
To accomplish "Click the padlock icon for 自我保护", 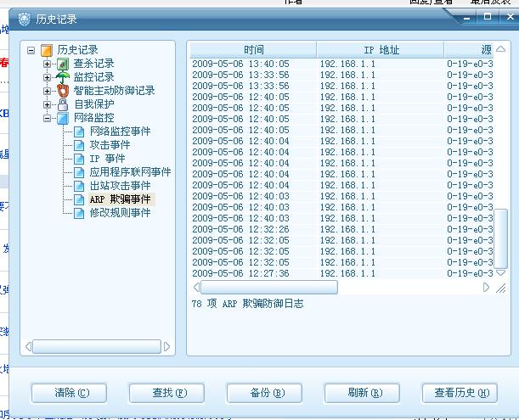I will tap(63, 104).
